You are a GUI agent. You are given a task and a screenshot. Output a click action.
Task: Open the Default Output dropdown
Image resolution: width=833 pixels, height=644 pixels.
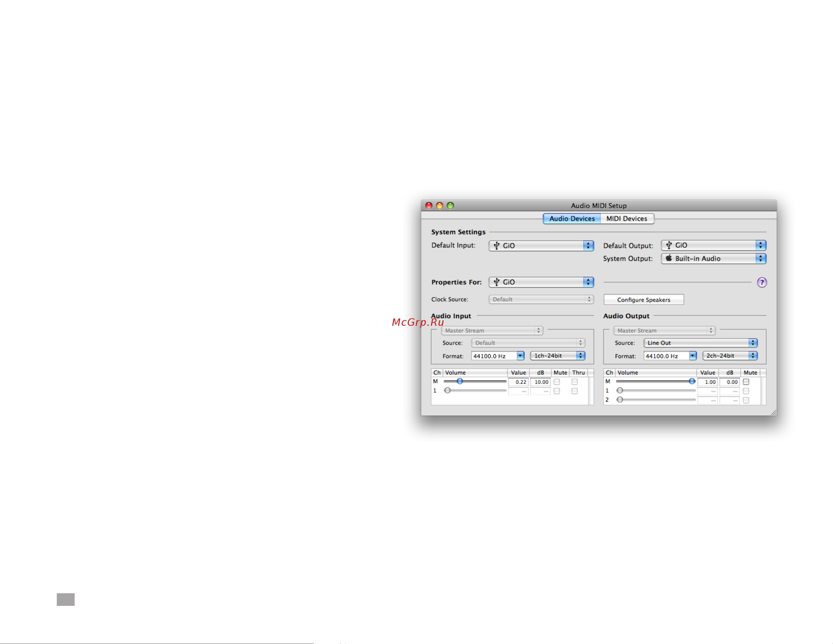(x=714, y=245)
